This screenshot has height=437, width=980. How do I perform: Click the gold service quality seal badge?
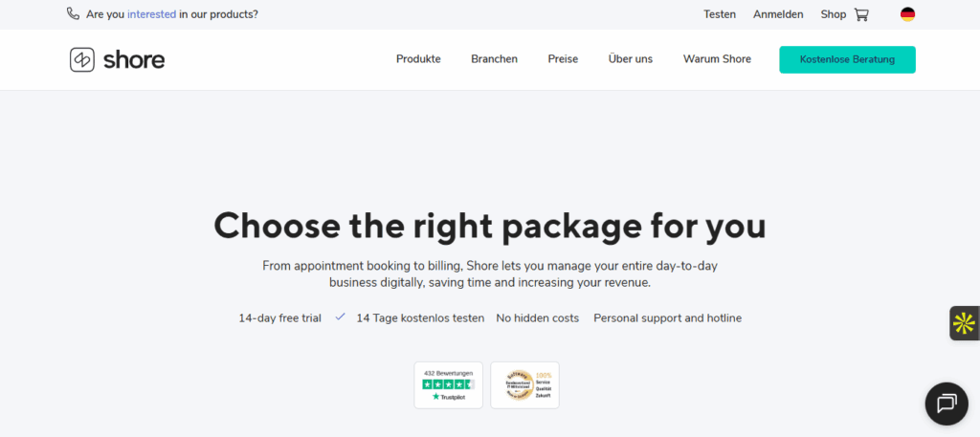524,384
